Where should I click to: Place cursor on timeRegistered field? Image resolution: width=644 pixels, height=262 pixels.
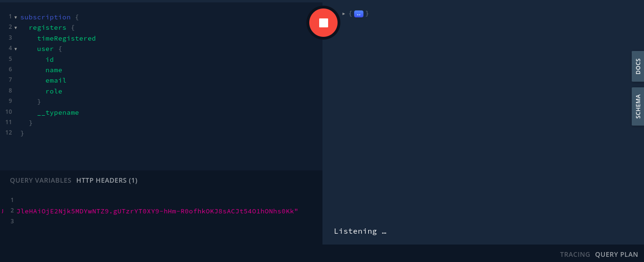point(66,38)
